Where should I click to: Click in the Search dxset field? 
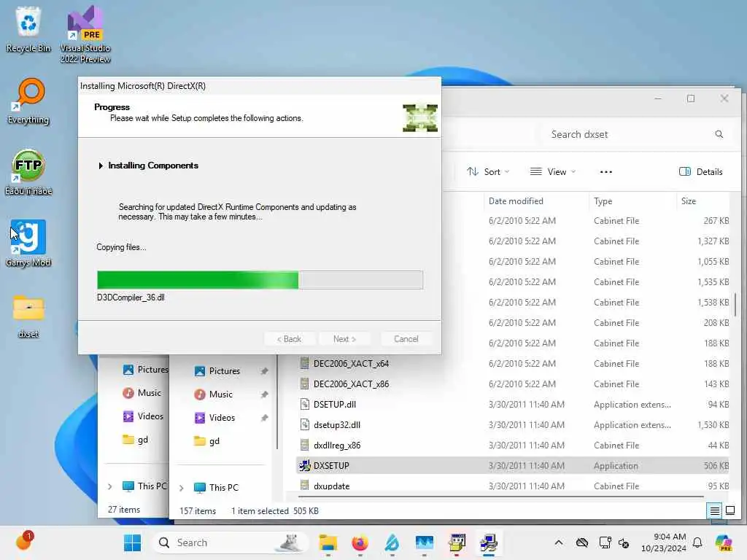click(634, 134)
